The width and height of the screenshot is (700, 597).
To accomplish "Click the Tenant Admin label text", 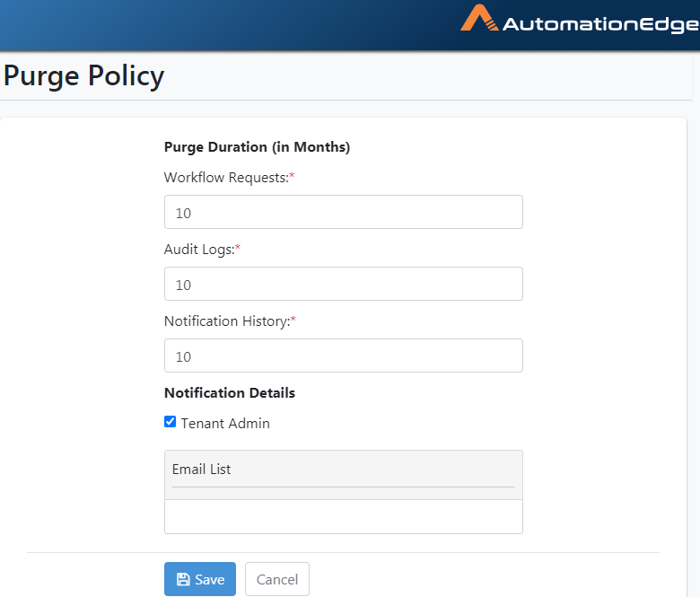I will tap(225, 423).
